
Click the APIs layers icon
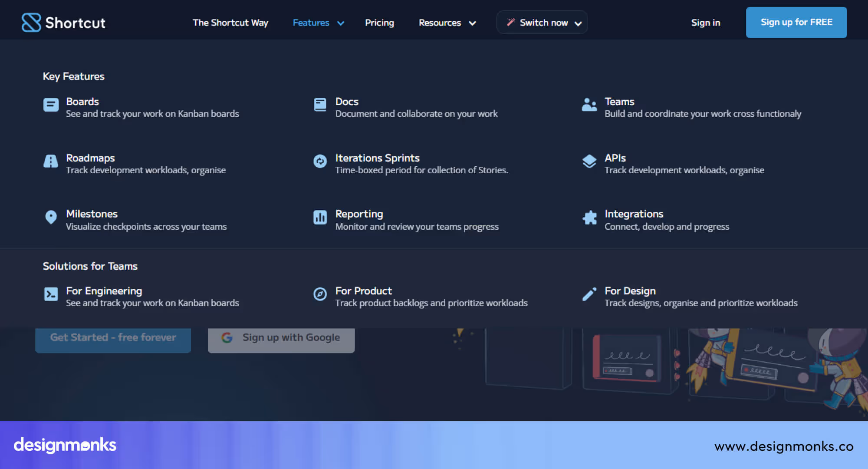point(589,161)
